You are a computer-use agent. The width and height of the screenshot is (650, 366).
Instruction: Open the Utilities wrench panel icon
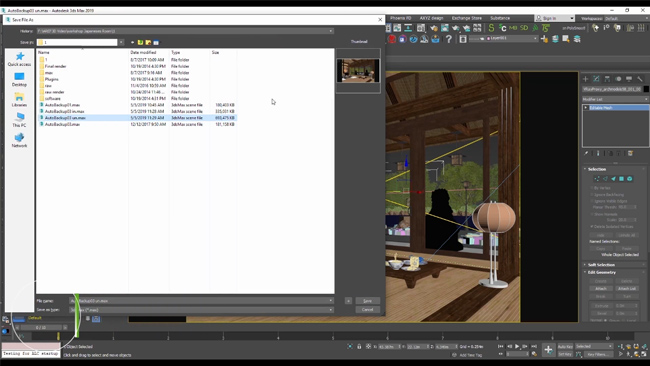coord(640,79)
